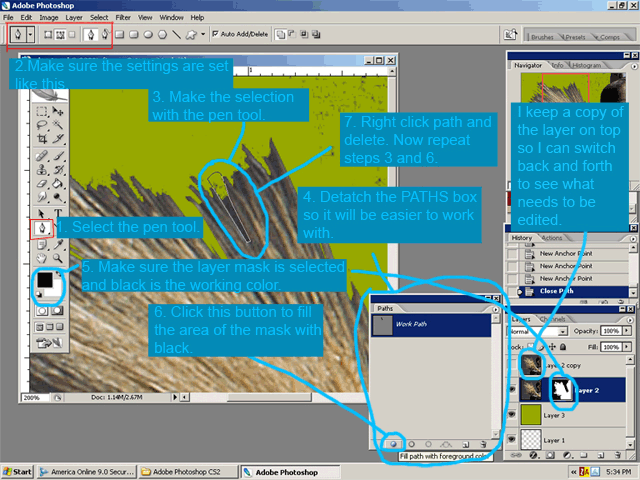Select the Hand tool
This screenshot has width=640, height=480.
tap(41, 258)
